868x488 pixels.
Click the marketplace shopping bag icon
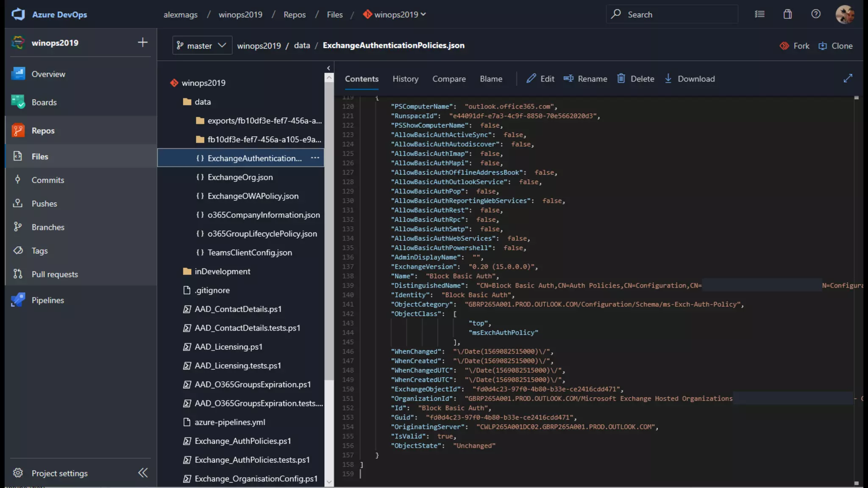click(787, 14)
